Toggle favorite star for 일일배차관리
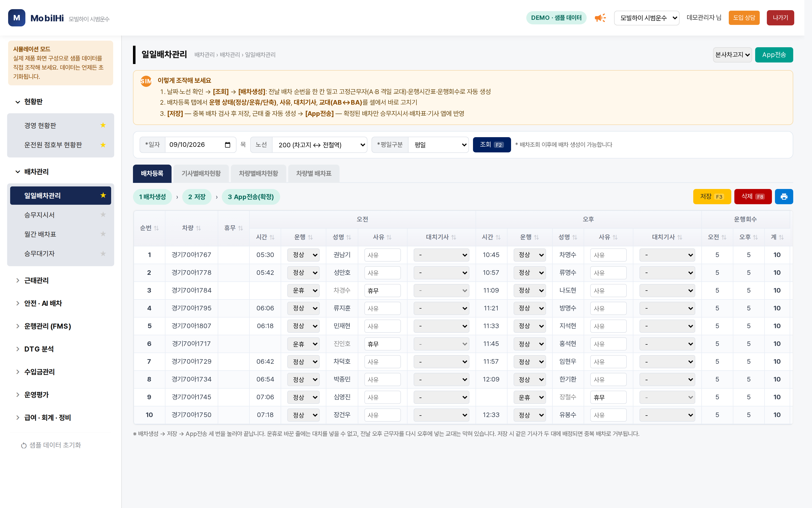Image resolution: width=812 pixels, height=508 pixels. pyautogui.click(x=103, y=195)
